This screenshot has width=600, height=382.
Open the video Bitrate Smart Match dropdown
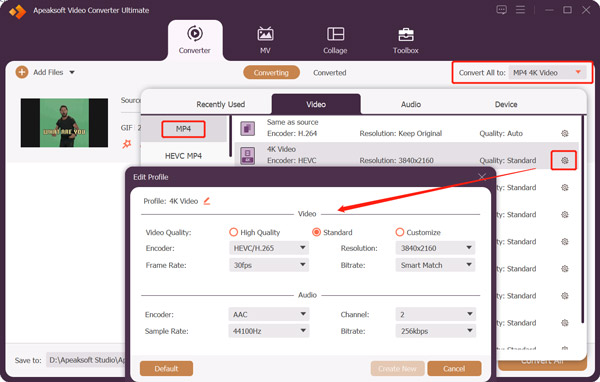435,265
